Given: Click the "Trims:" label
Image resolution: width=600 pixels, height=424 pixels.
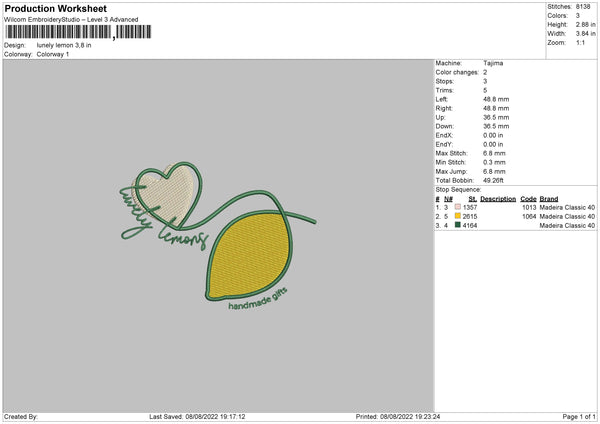Looking at the screenshot, I should tap(445, 90).
